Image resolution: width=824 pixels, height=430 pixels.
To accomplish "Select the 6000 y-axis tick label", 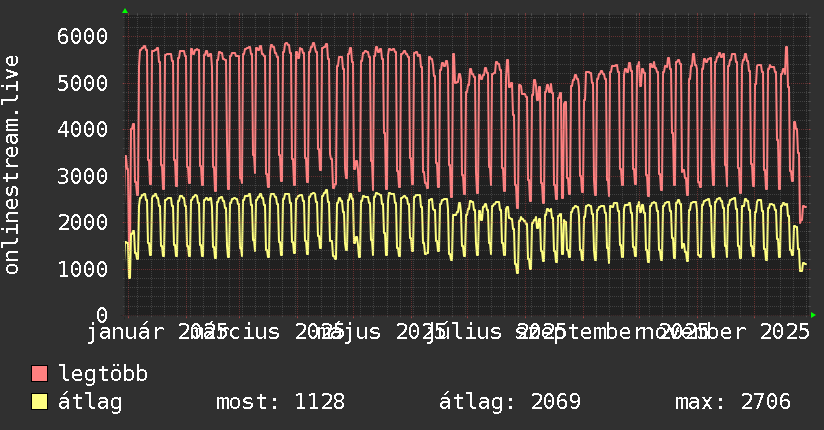I will click(x=83, y=36).
